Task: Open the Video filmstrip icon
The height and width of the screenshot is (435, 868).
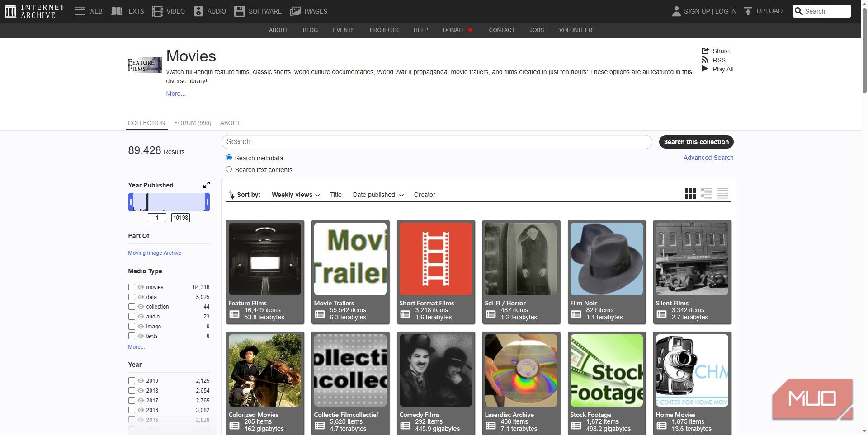Action: pyautogui.click(x=158, y=11)
